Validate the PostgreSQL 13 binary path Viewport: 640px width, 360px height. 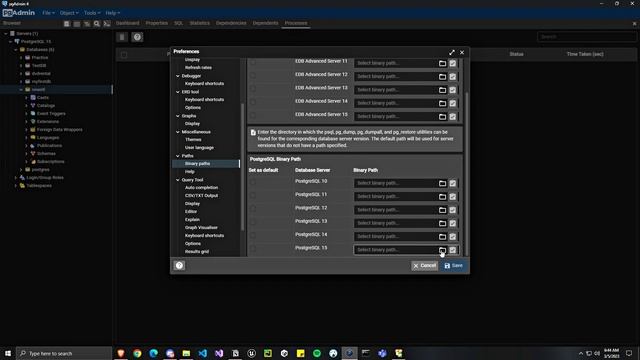(x=453, y=223)
